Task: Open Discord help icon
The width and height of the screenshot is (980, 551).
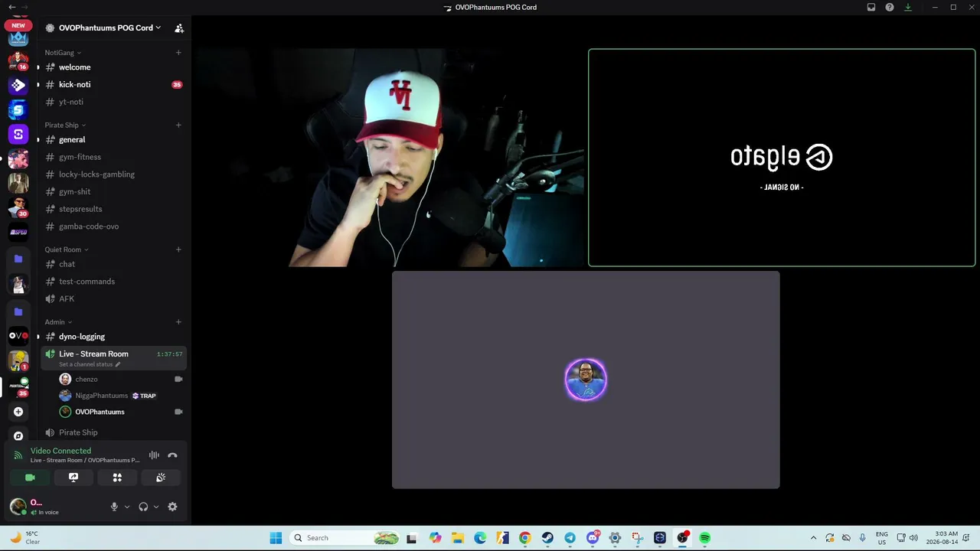Action: pos(890,7)
